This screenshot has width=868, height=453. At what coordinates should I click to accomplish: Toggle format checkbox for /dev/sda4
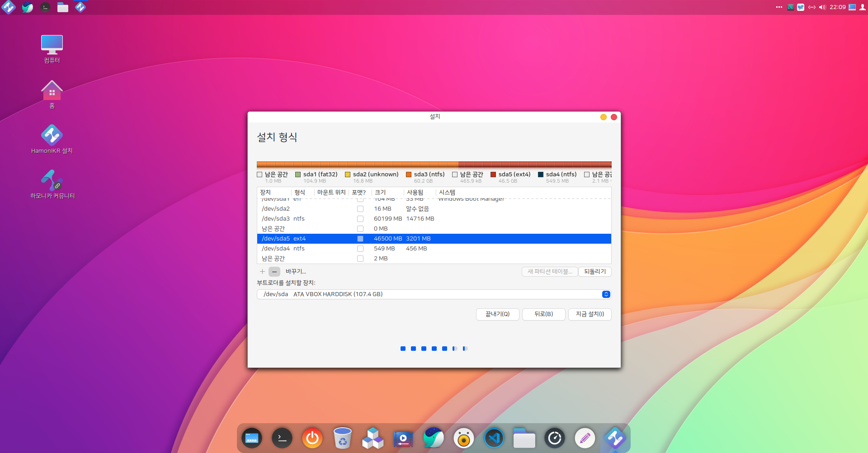click(x=360, y=249)
